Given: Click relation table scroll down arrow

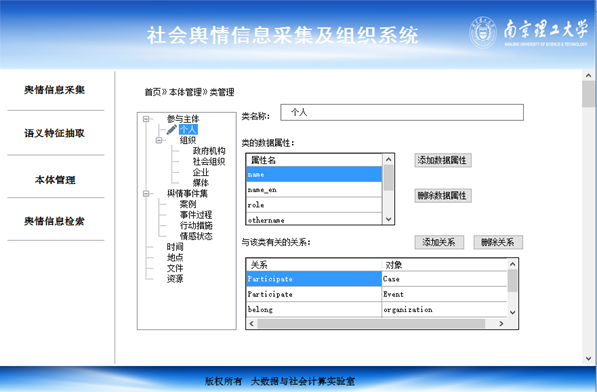Looking at the screenshot, I should 512,312.
